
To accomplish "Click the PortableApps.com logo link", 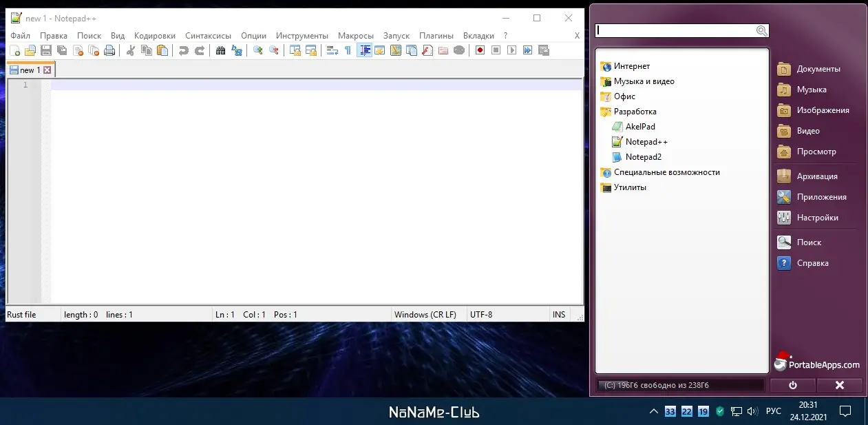I will [x=817, y=362].
